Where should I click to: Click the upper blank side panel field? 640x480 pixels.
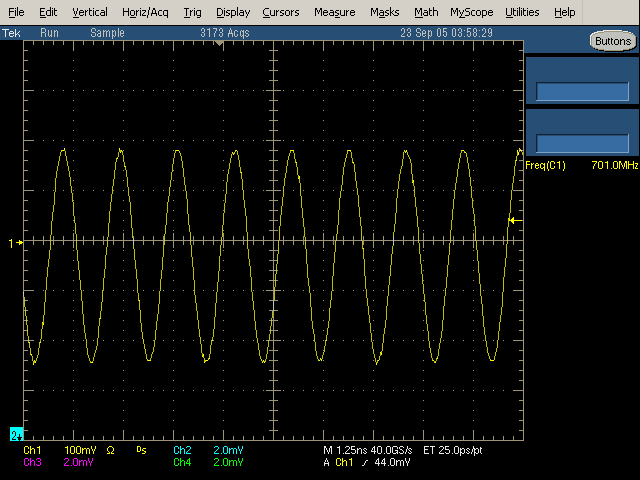point(582,91)
